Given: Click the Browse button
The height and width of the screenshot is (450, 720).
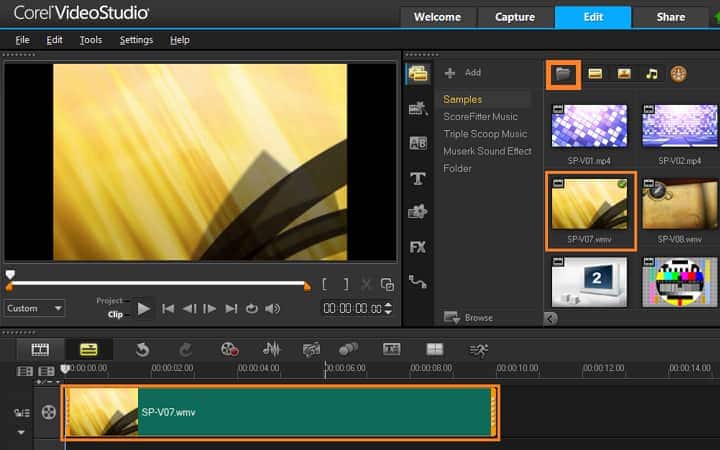Looking at the screenshot, I should (469, 318).
